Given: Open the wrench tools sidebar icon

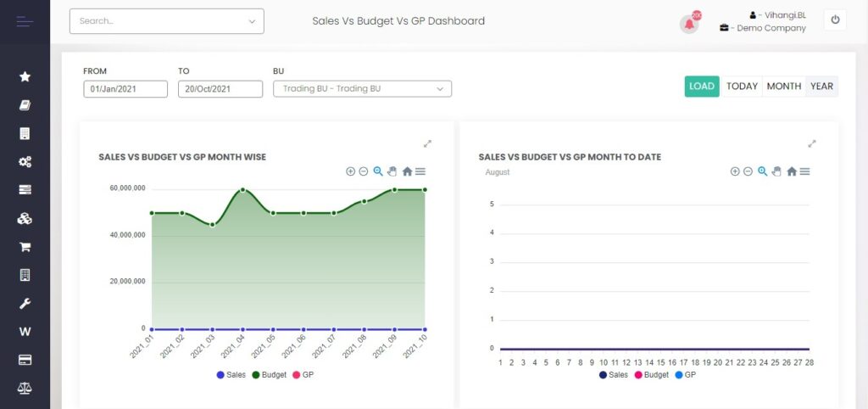Looking at the screenshot, I should click(x=25, y=304).
